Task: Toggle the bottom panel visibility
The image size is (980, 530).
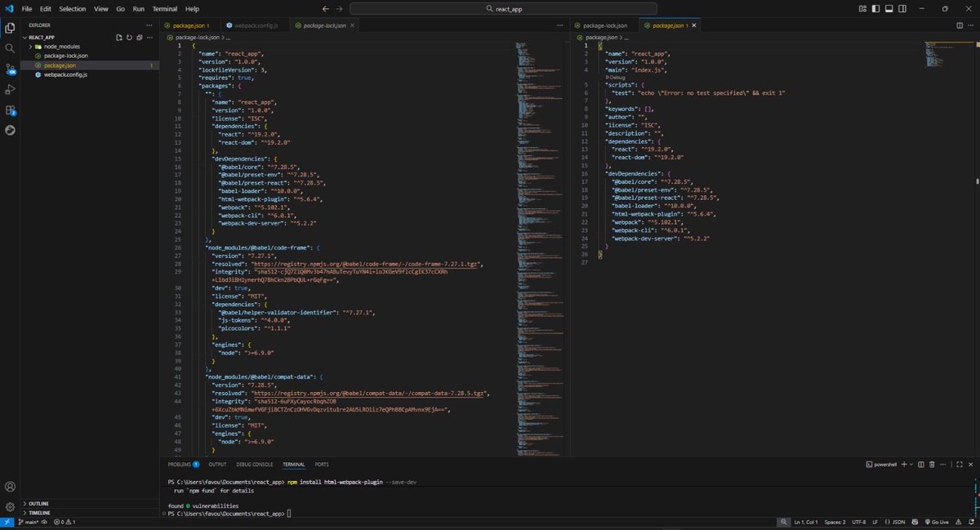Action: point(888,8)
